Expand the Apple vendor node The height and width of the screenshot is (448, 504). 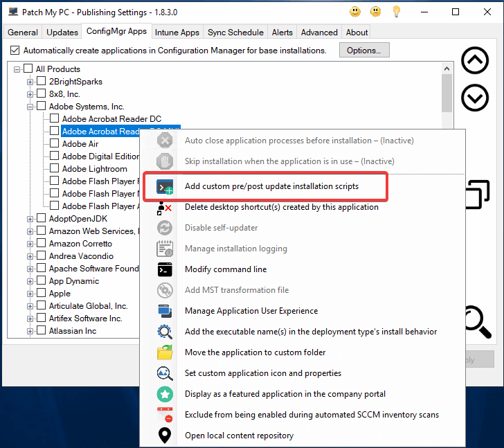[30, 294]
